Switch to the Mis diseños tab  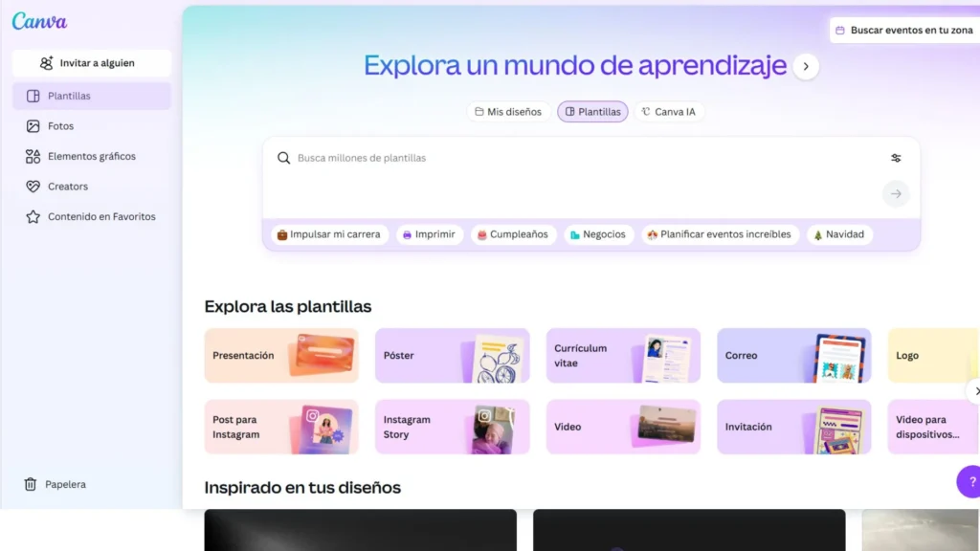[x=508, y=111]
